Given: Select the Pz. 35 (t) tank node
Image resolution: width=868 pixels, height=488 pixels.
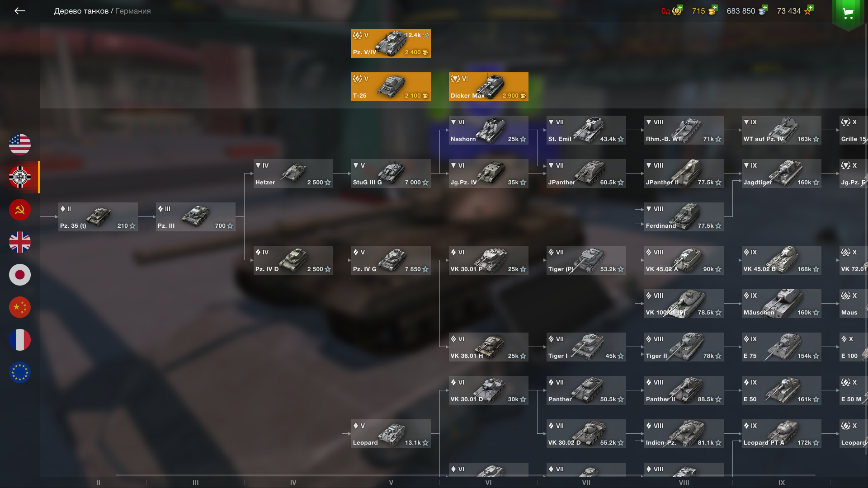Looking at the screenshot, I should pyautogui.click(x=98, y=217).
